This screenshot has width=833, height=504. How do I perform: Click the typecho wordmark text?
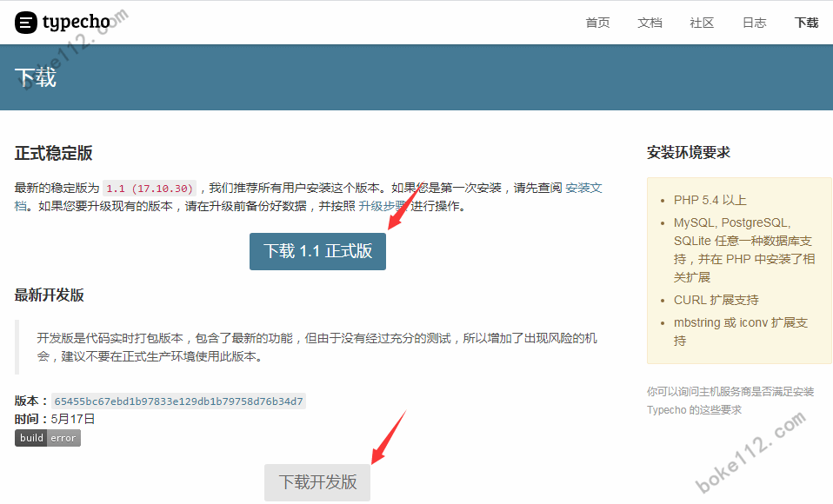pos(76,23)
